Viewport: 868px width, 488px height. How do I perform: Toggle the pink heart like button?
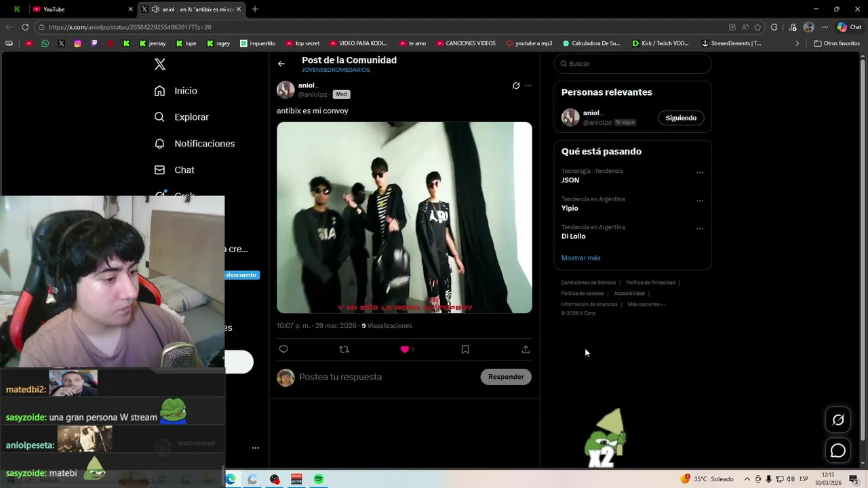(405, 349)
